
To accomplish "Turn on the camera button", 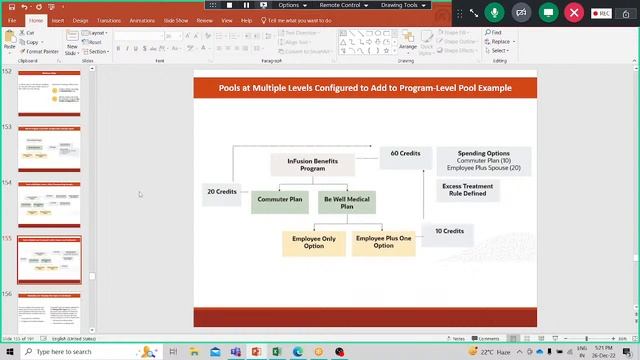I will (521, 13).
